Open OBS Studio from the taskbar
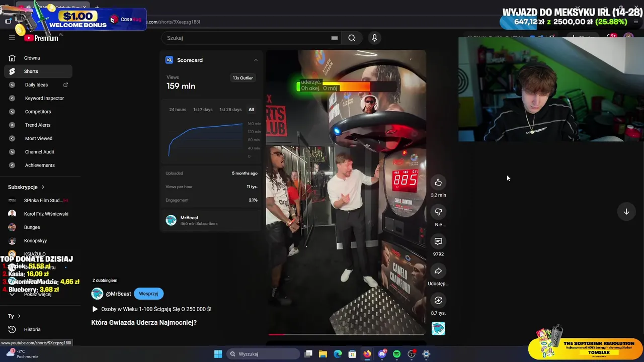The image size is (644, 362). [412, 354]
